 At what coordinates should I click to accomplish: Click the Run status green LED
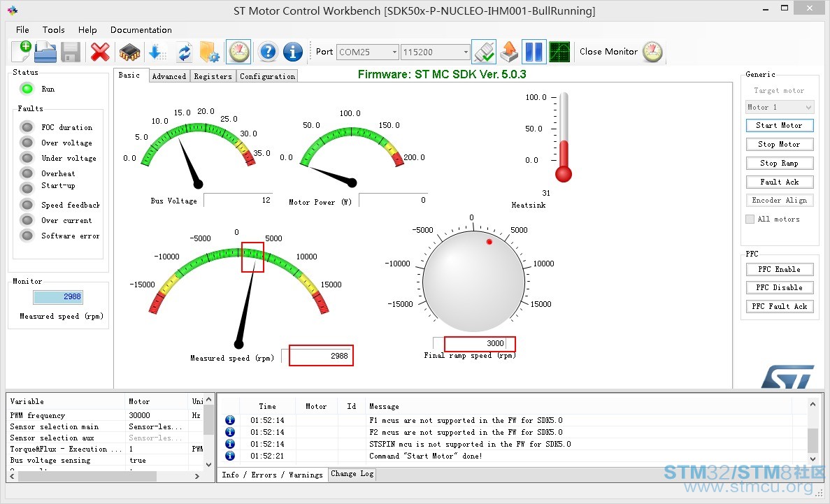click(x=27, y=89)
